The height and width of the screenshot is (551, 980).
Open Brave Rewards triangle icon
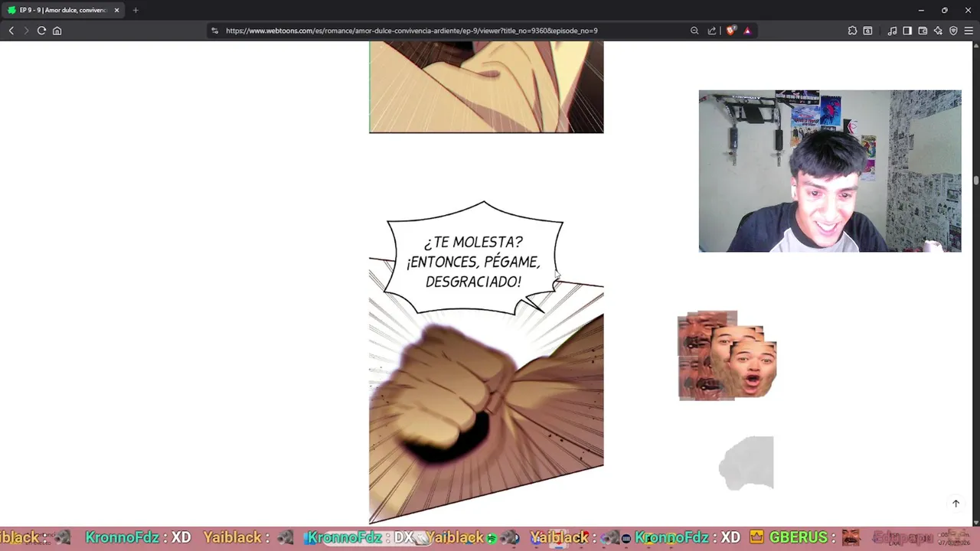pyautogui.click(x=747, y=31)
